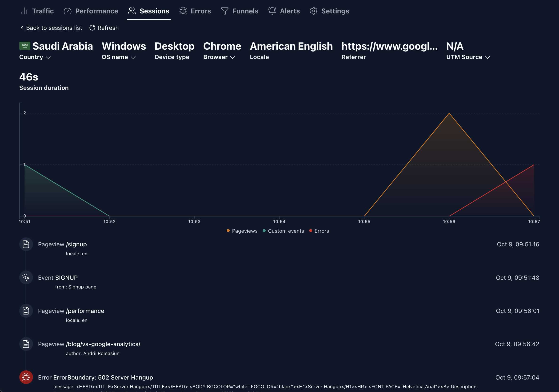The height and width of the screenshot is (392, 559).
Task: Click the orange Pageviews legend color dot
Action: (228, 231)
